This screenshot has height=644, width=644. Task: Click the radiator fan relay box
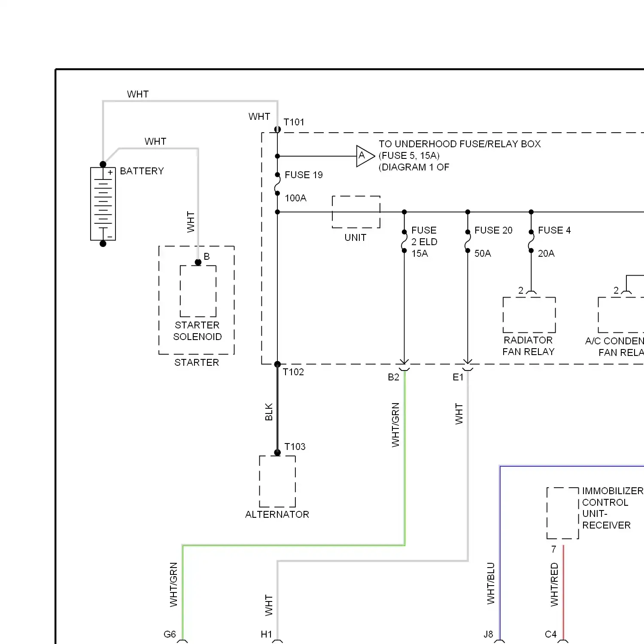click(529, 315)
